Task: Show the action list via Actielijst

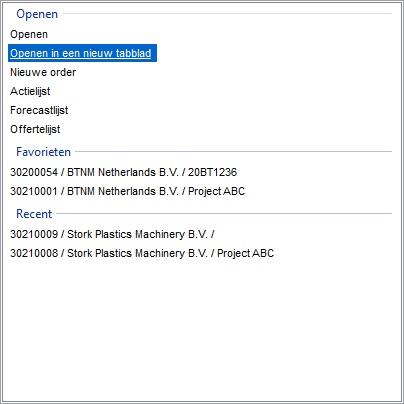Action: [30, 91]
